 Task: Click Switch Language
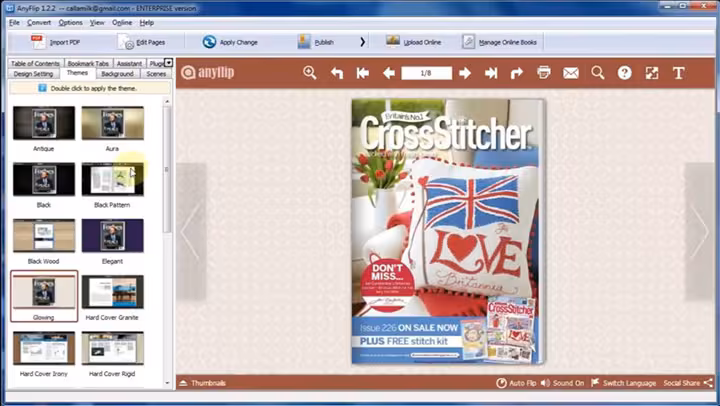click(623, 383)
